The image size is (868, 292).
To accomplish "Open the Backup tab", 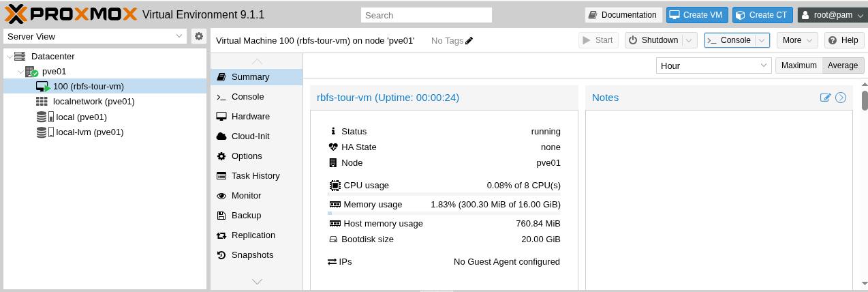I will pos(257,216).
